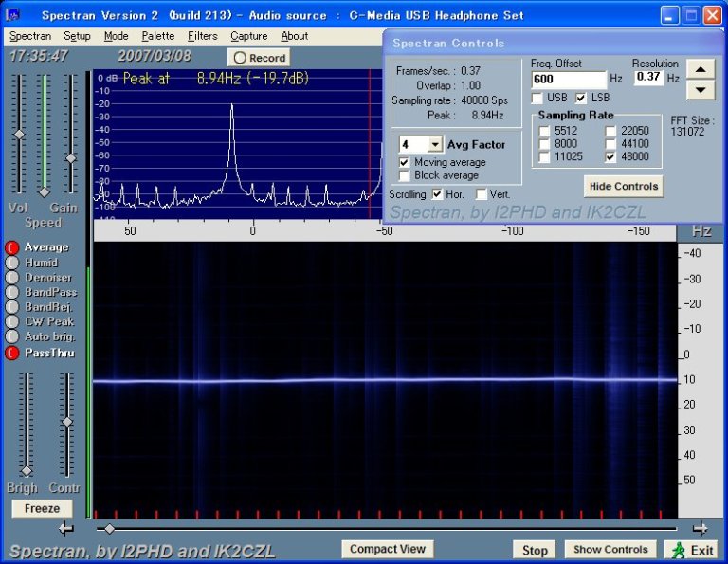Toggle the Denoiser filter indicator
Screen dimensions: 728x564
point(12,278)
